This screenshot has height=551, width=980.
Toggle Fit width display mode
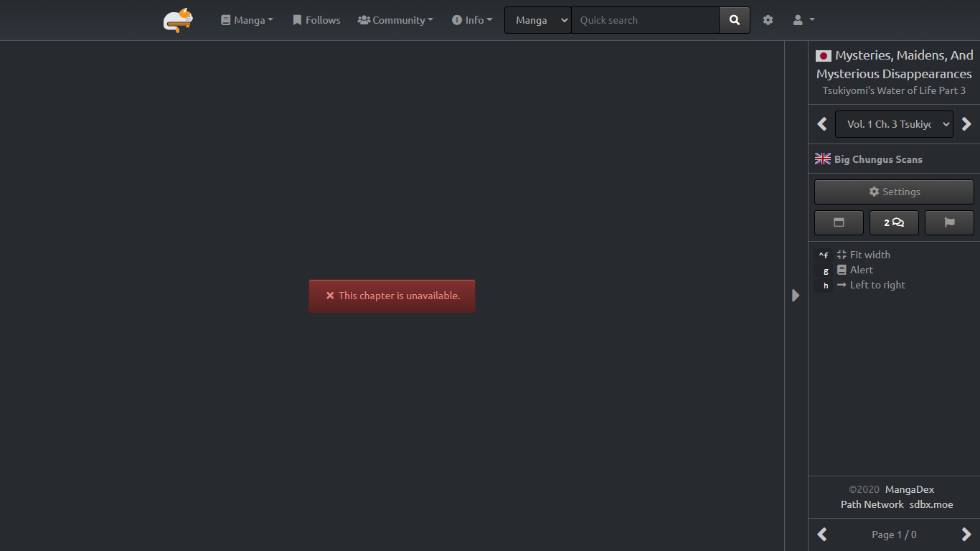[870, 255]
